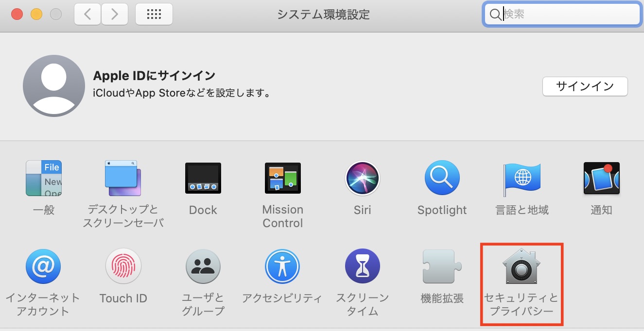
Task: Go back with the left arrow button
Action: (x=87, y=15)
